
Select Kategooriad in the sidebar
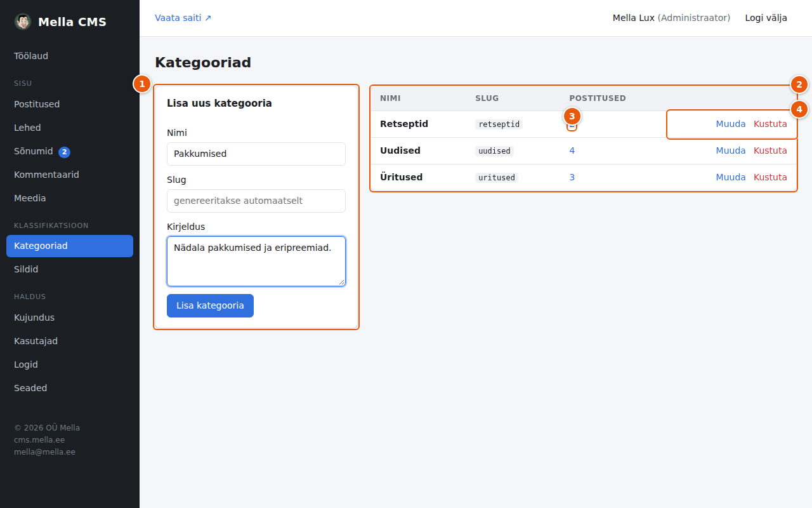(x=70, y=246)
